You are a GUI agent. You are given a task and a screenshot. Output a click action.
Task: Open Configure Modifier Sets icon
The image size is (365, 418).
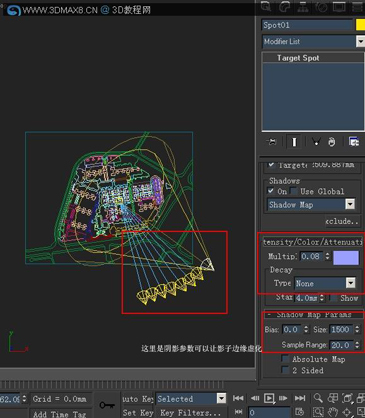[x=354, y=142]
